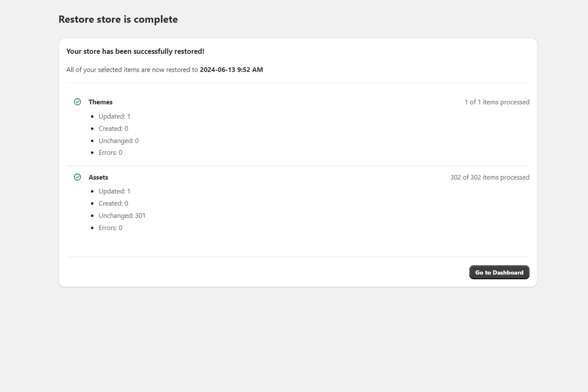Expand details for the Themes restore summary

(100, 101)
